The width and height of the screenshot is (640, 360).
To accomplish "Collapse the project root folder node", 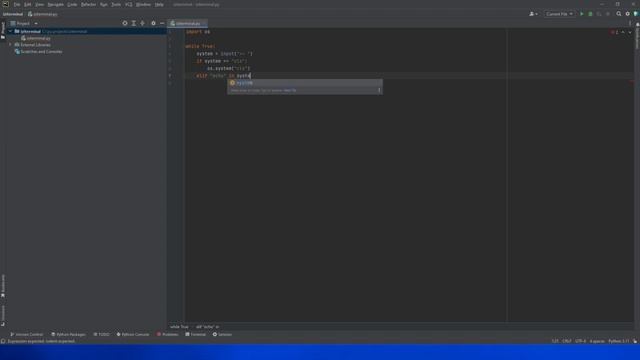I will pyautogui.click(x=11, y=31).
